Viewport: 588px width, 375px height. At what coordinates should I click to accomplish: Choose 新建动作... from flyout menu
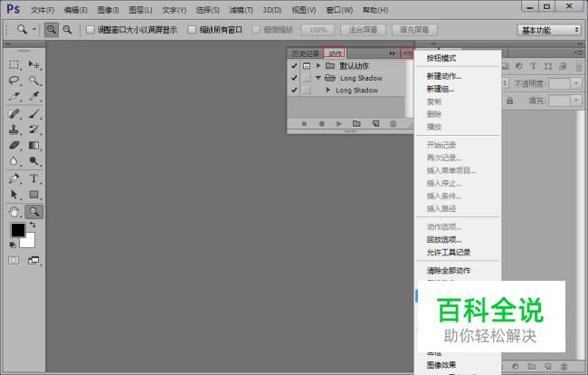[444, 76]
